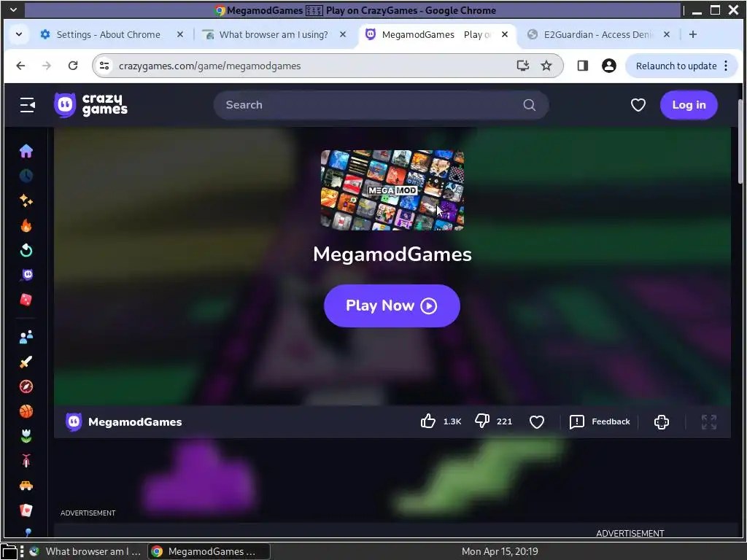747x560 pixels.
Task: Click the Play Now button
Action: 392,306
